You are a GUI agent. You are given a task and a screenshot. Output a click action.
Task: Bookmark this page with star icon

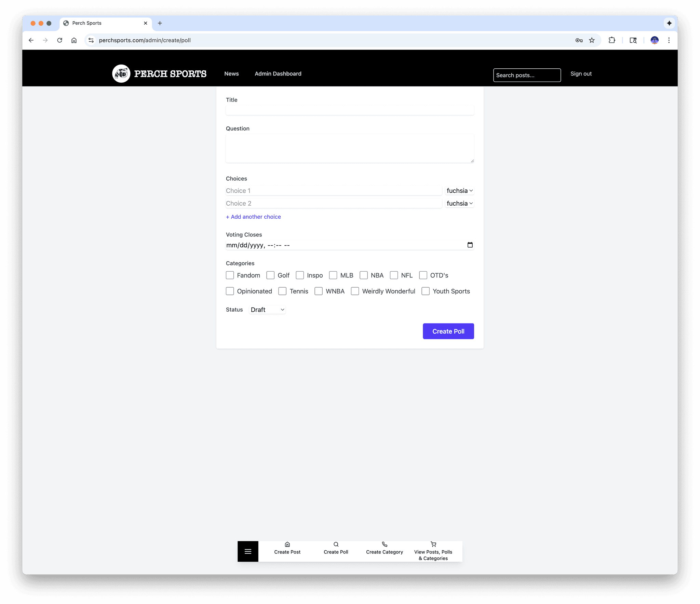point(592,40)
